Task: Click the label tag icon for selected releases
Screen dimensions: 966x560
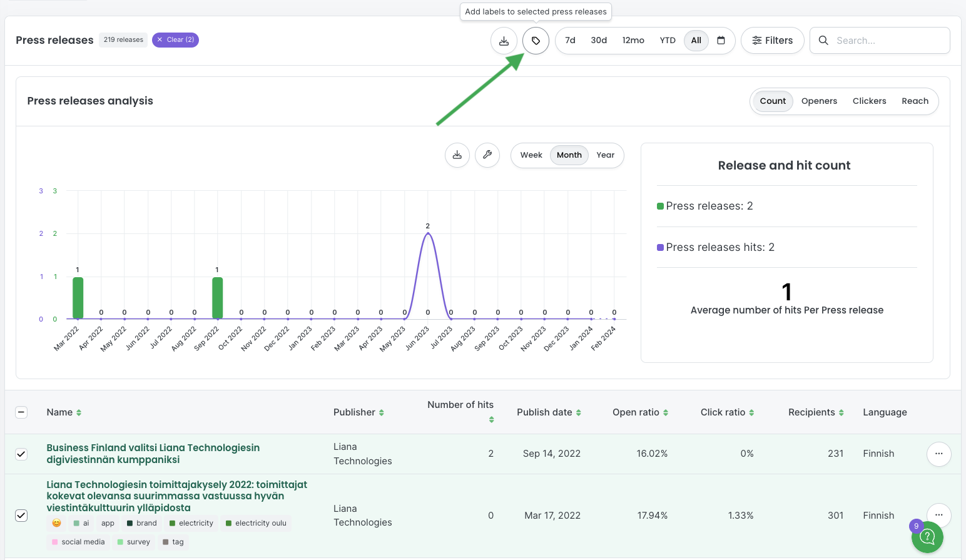Action: tap(536, 41)
